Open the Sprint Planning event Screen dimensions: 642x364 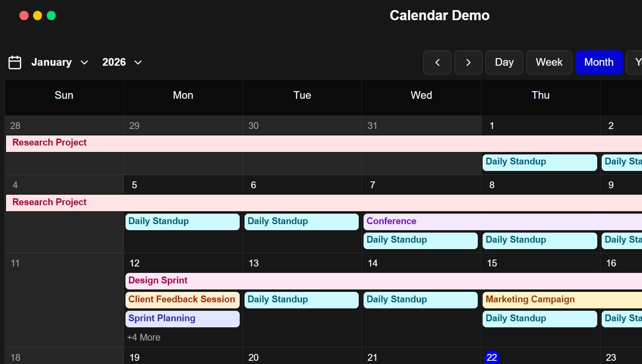click(182, 319)
